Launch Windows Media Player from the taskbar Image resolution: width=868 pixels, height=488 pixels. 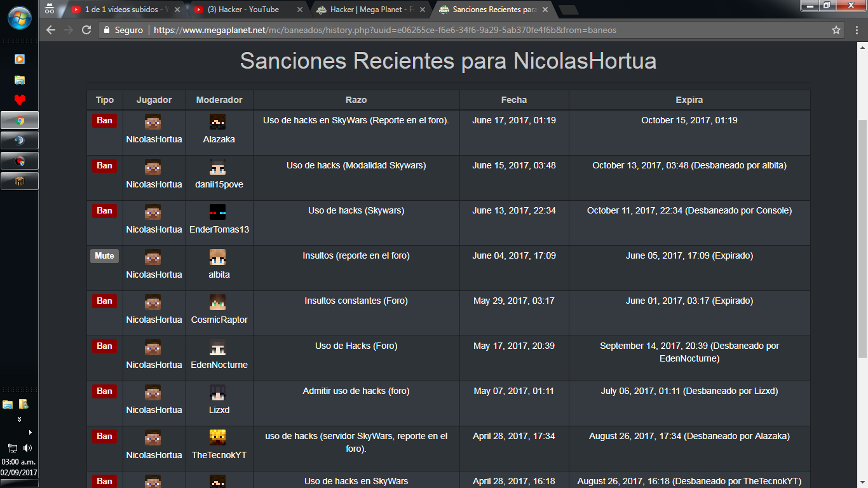point(20,59)
